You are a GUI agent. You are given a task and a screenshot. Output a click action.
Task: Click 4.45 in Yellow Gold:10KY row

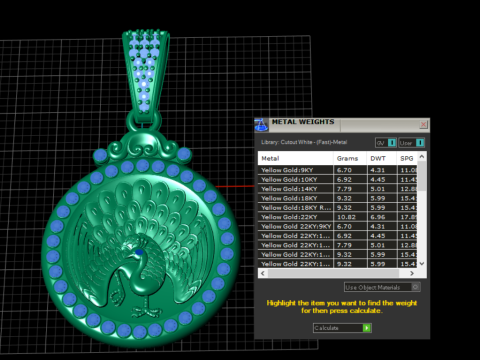[378, 180]
